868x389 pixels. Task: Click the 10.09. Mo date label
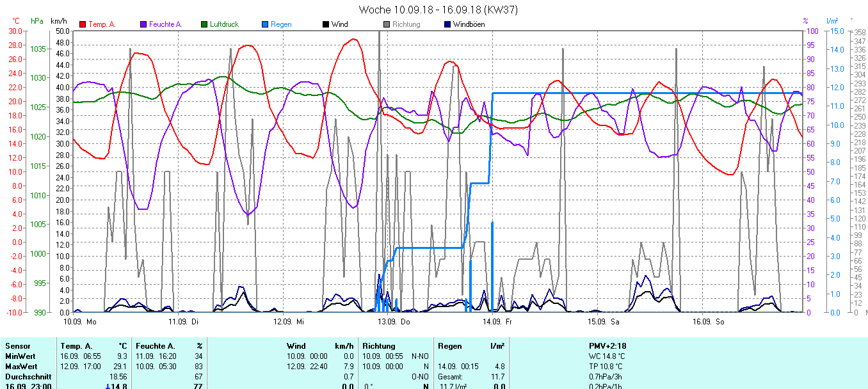(80, 321)
